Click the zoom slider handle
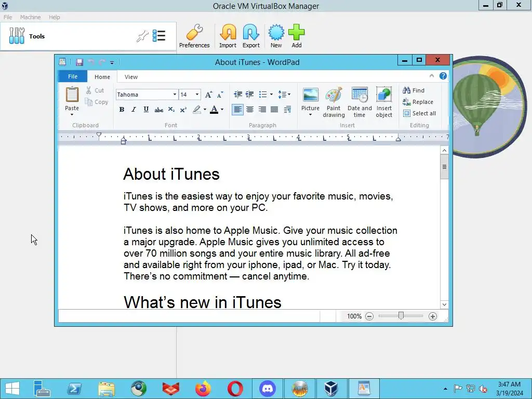This screenshot has height=399, width=532. tap(401, 316)
